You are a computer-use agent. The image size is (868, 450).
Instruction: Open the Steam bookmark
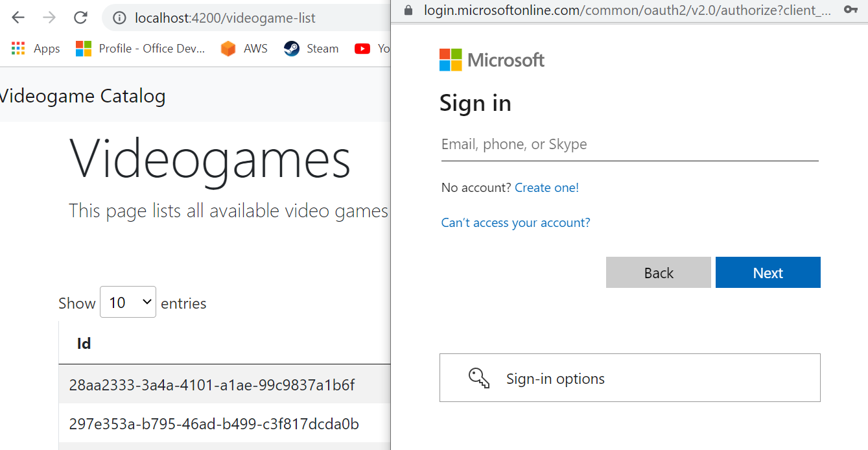(x=311, y=49)
